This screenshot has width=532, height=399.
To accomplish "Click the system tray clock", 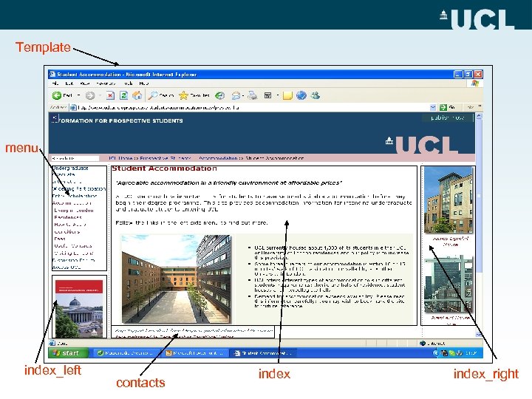I will click(471, 353).
